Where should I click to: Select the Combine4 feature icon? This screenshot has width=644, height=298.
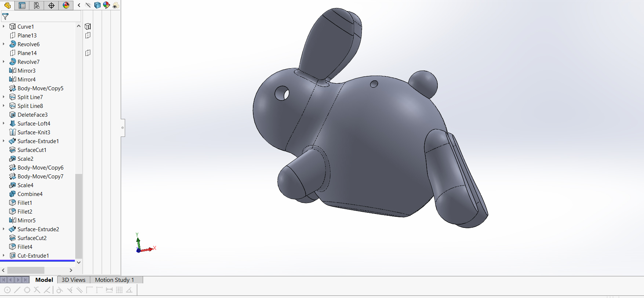(12, 194)
